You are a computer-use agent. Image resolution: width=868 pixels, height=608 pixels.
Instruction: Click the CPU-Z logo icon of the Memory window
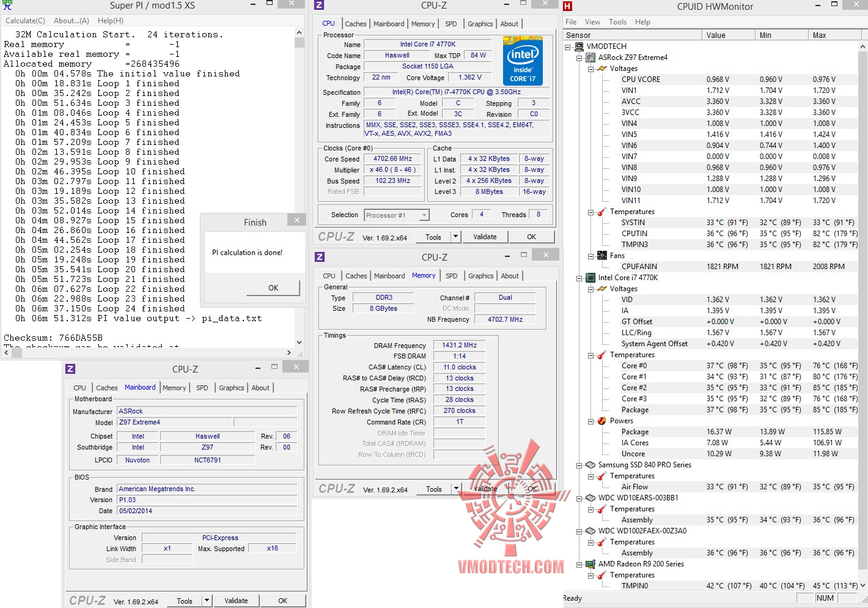[x=320, y=257]
